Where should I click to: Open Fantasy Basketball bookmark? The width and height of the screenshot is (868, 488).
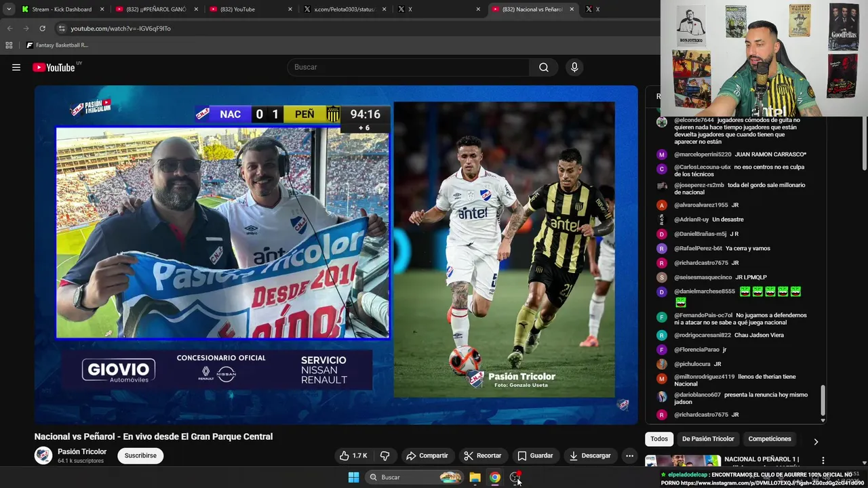[57, 45]
